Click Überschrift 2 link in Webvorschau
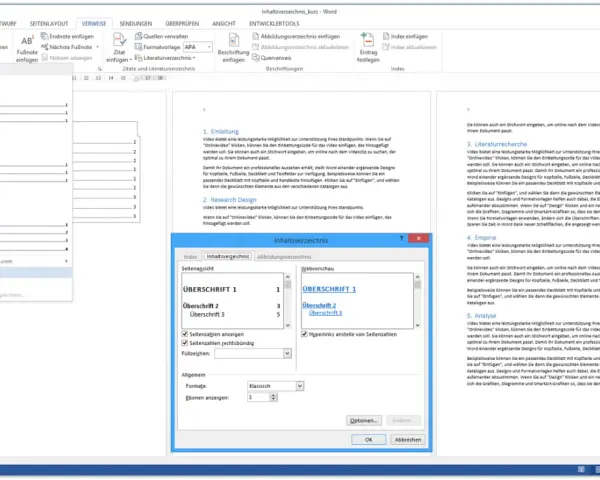The height and width of the screenshot is (480, 600). (x=319, y=305)
